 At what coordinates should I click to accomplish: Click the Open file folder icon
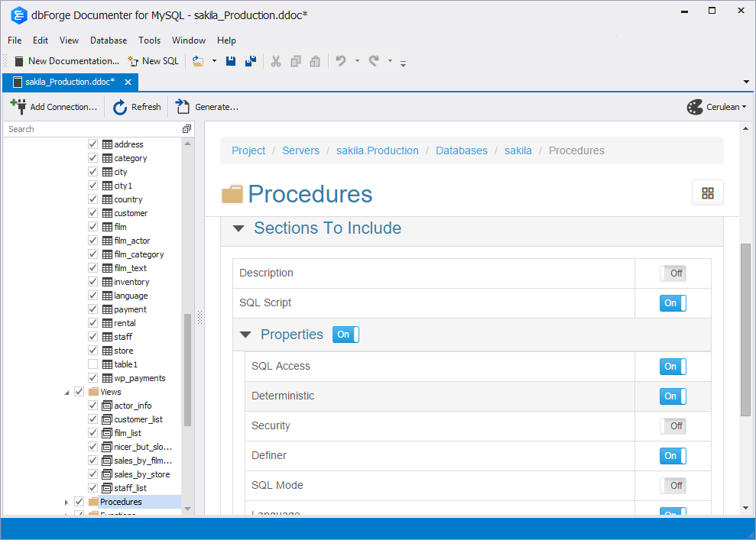tap(198, 61)
